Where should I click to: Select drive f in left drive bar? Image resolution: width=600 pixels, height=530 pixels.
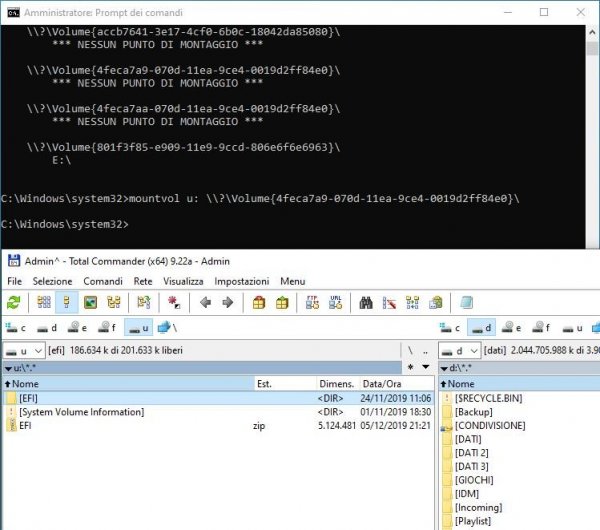click(x=107, y=328)
